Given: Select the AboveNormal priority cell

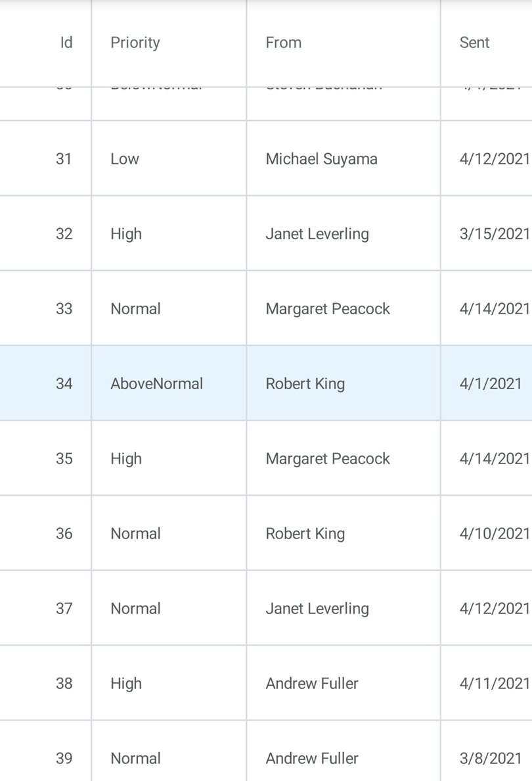Looking at the screenshot, I should [156, 384].
